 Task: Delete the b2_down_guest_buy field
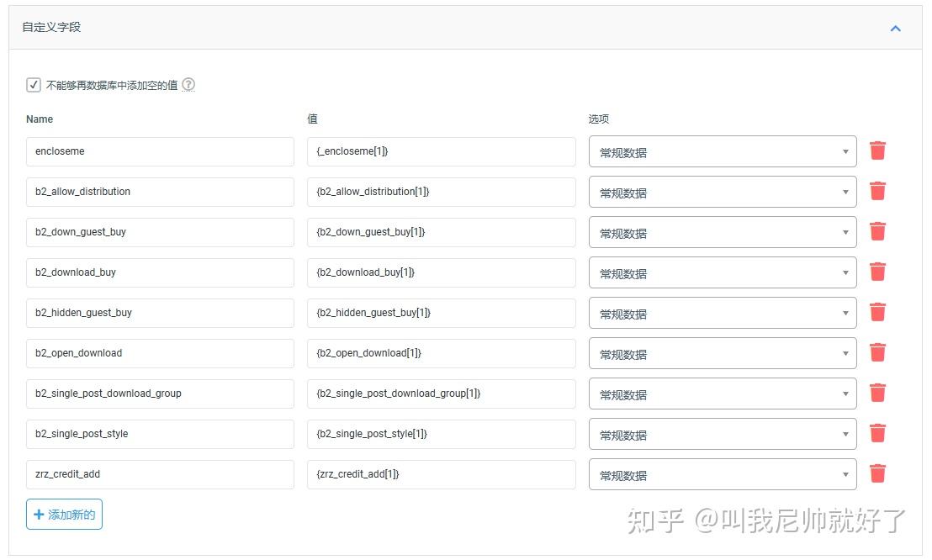877,231
